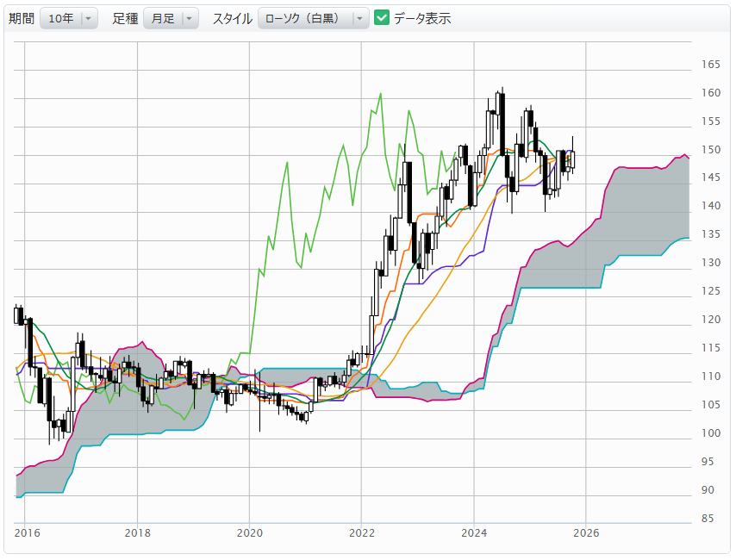The height and width of the screenshot is (560, 736).
Task: Click the arrow button beside ローソク（白黒）
Action: (360, 18)
